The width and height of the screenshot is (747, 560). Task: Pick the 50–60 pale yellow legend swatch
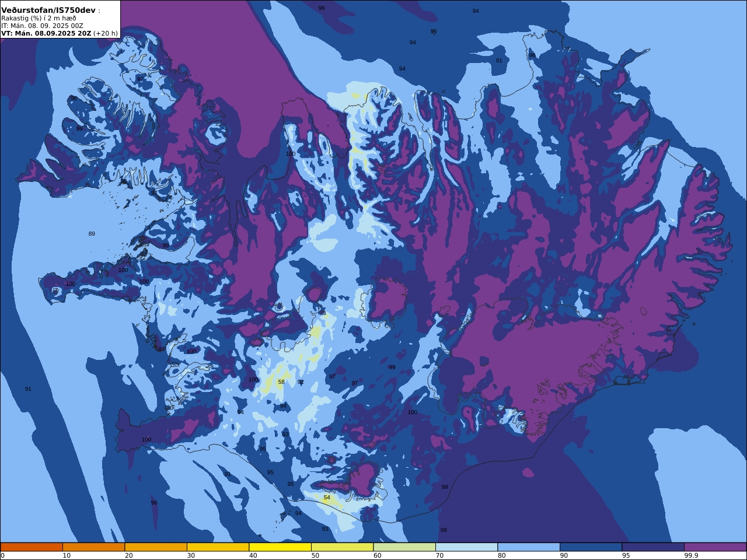click(342, 547)
